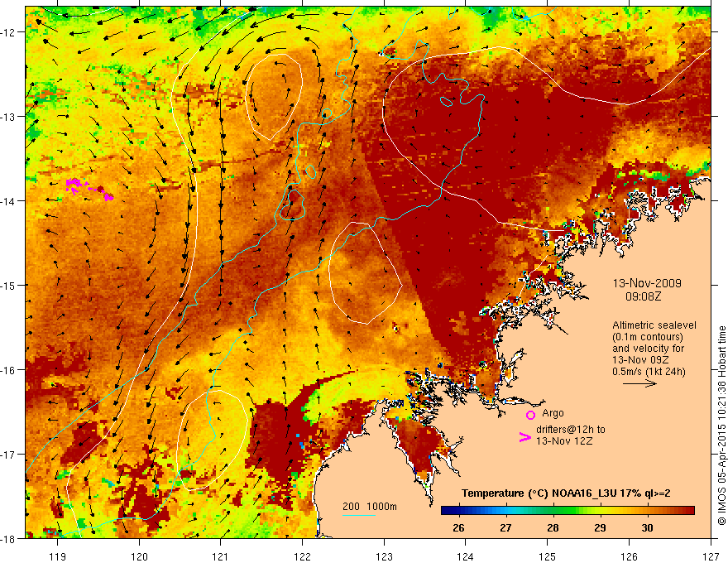Click the longitude axis label 123
Viewport: 728px width, 563px height.
tap(384, 556)
